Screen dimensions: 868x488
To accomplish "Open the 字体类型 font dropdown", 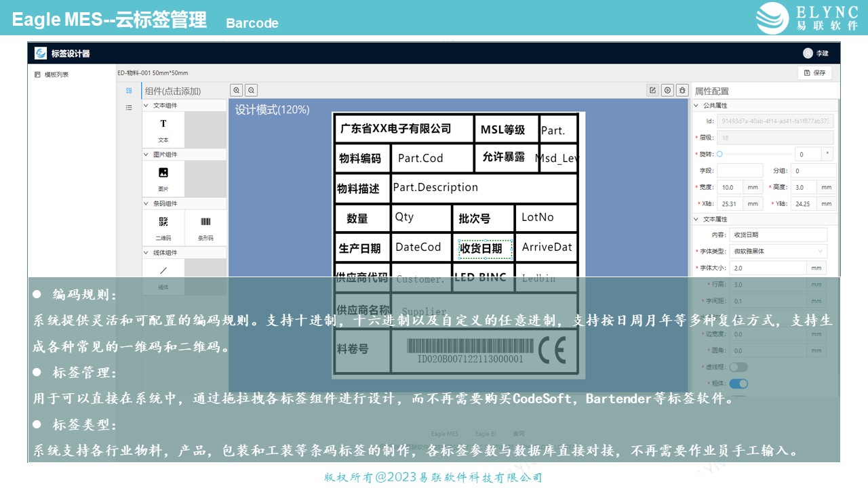I will pyautogui.click(x=778, y=251).
